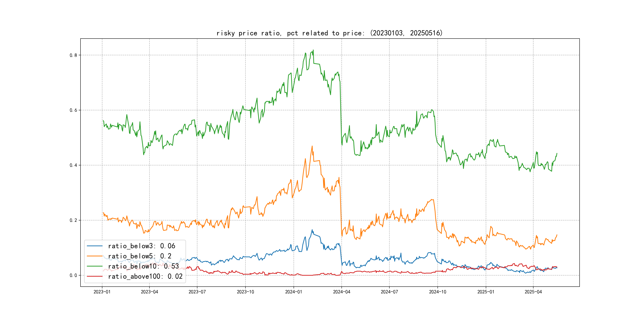Click the green line's highest peak

(313, 50)
